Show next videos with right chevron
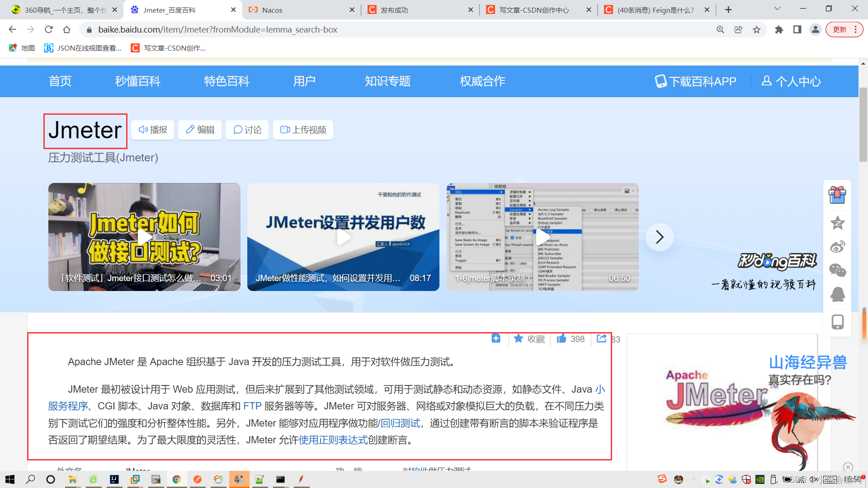The image size is (868, 488). tap(660, 237)
